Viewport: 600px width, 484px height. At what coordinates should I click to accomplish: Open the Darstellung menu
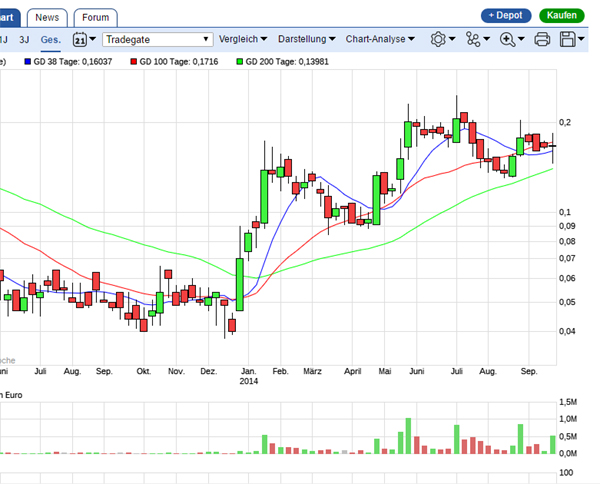pyautogui.click(x=307, y=39)
